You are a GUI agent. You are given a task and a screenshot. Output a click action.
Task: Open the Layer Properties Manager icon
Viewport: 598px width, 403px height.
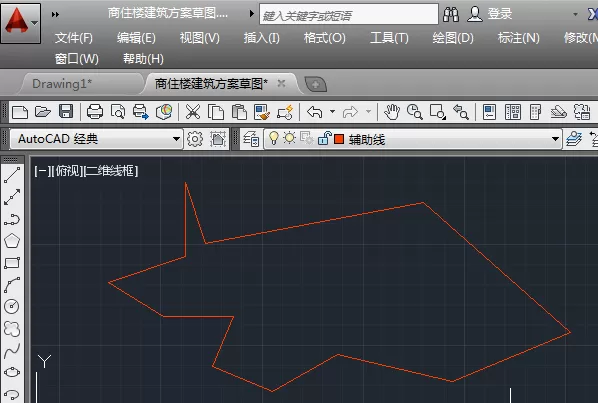[251, 139]
